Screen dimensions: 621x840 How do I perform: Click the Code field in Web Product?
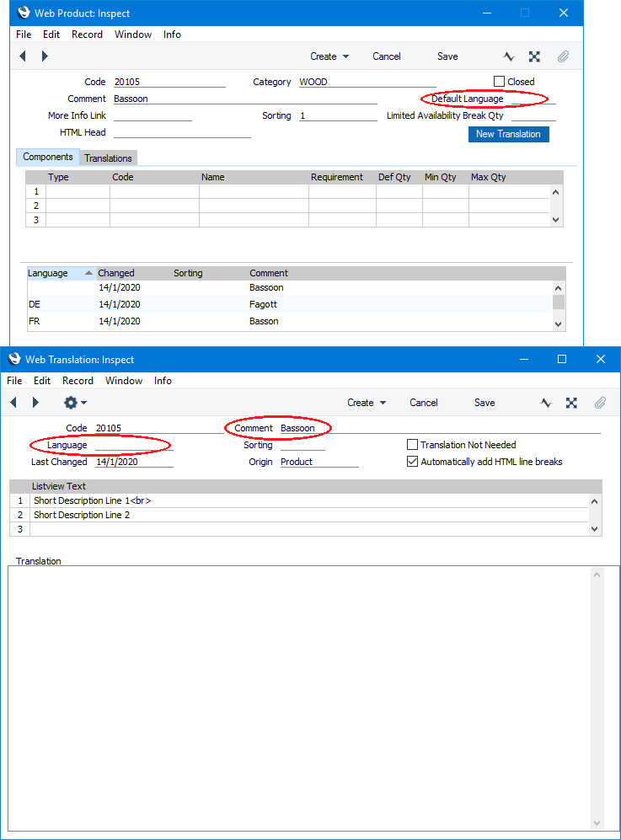click(169, 82)
